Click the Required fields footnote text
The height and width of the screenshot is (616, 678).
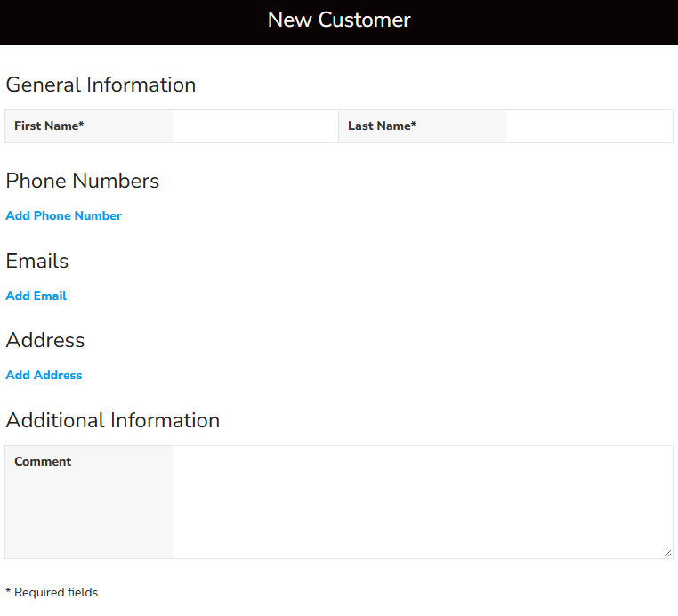pyautogui.click(x=55, y=592)
